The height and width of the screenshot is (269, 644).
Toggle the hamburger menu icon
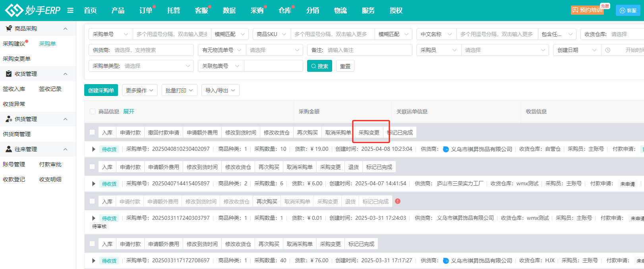coord(70,10)
